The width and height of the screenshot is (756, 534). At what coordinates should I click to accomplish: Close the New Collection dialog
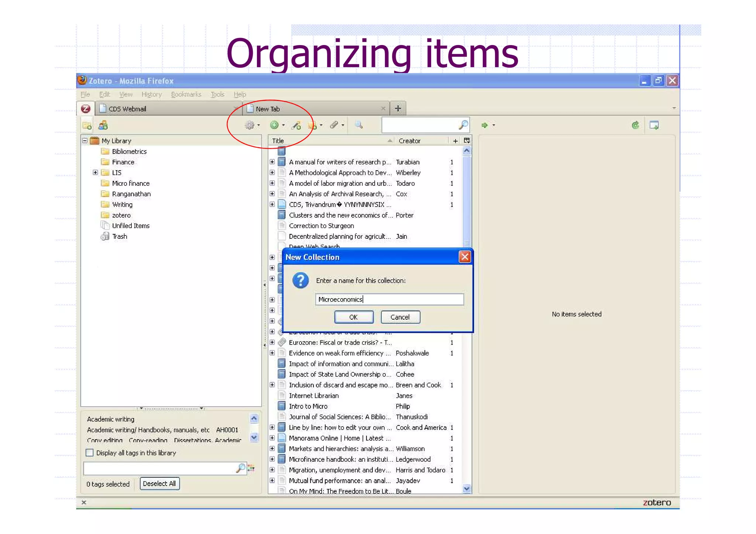coord(464,257)
